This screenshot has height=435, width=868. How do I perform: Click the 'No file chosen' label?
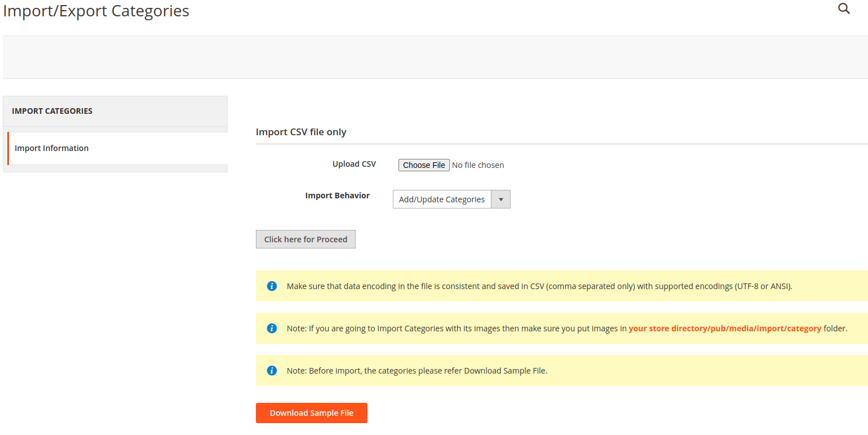[x=478, y=165]
